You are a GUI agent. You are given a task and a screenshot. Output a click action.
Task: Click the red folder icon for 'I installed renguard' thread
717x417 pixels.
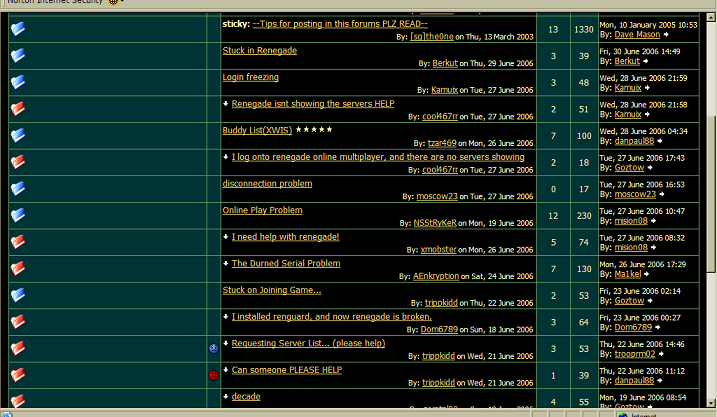[18, 322]
